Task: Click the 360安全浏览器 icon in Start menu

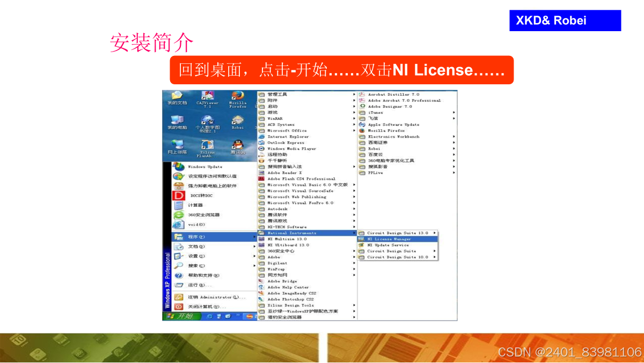Action: 178,215
